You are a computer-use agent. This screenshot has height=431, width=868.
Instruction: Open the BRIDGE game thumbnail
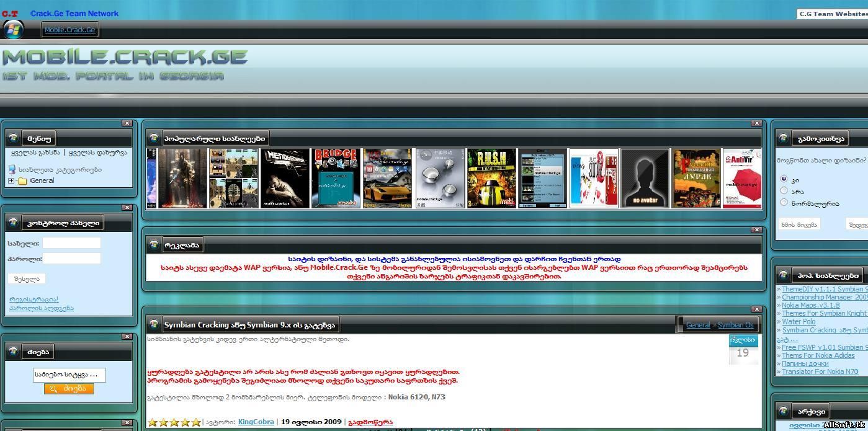tap(336, 178)
